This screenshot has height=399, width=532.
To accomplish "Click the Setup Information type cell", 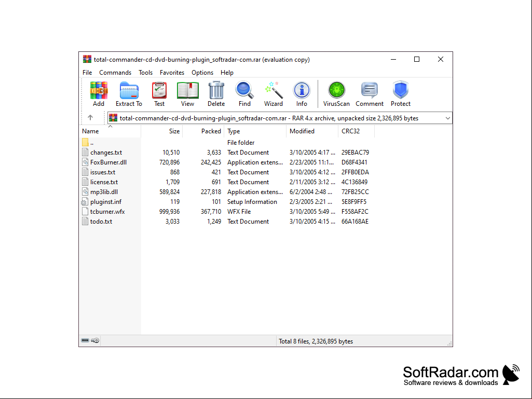I will 252,201.
